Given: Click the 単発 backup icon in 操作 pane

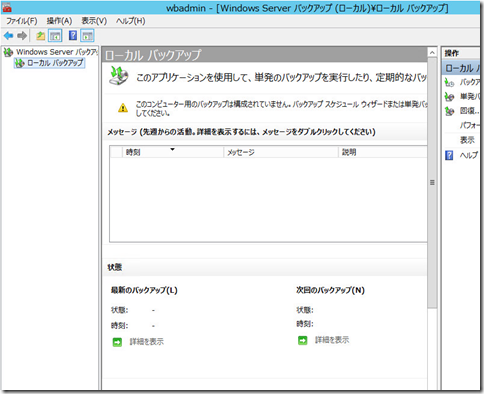Looking at the screenshot, I should click(x=449, y=97).
